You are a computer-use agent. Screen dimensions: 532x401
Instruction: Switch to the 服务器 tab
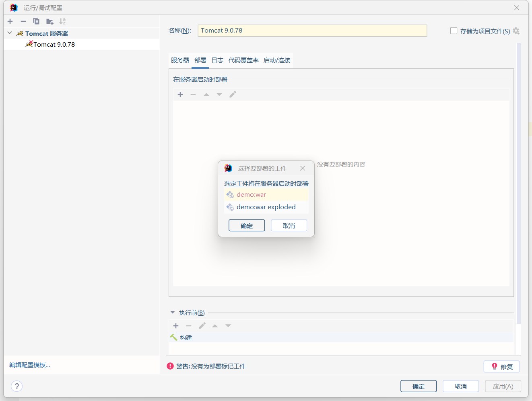180,60
